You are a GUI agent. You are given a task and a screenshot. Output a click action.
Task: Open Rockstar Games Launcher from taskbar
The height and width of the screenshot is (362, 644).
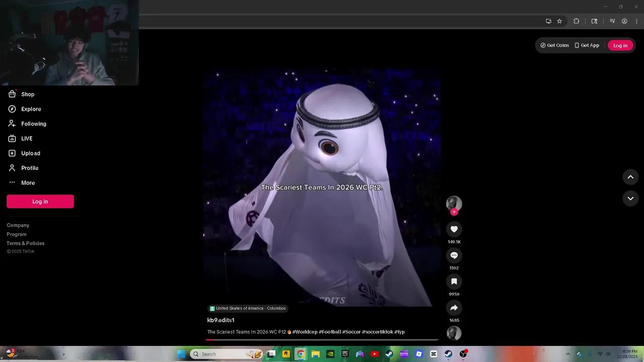click(x=286, y=354)
